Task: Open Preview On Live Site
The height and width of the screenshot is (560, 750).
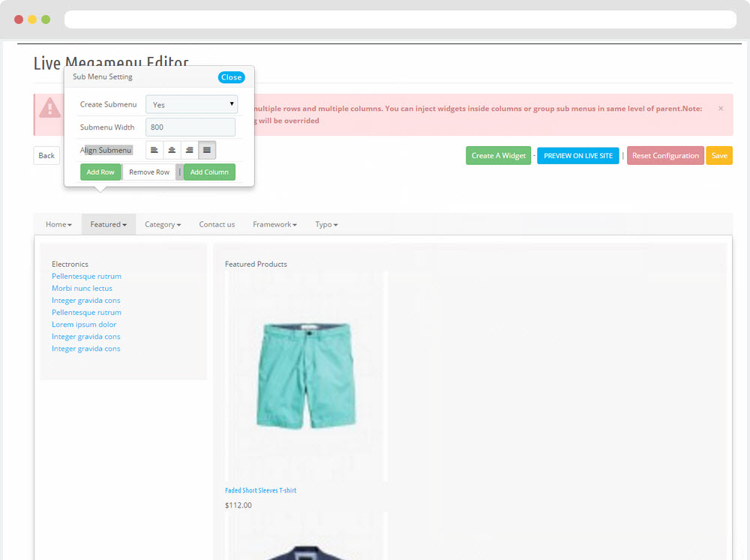Action: pos(577,155)
